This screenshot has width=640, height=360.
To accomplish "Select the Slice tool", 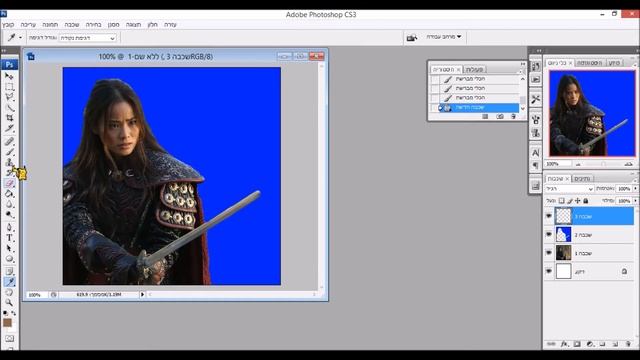I will click(x=9, y=129).
